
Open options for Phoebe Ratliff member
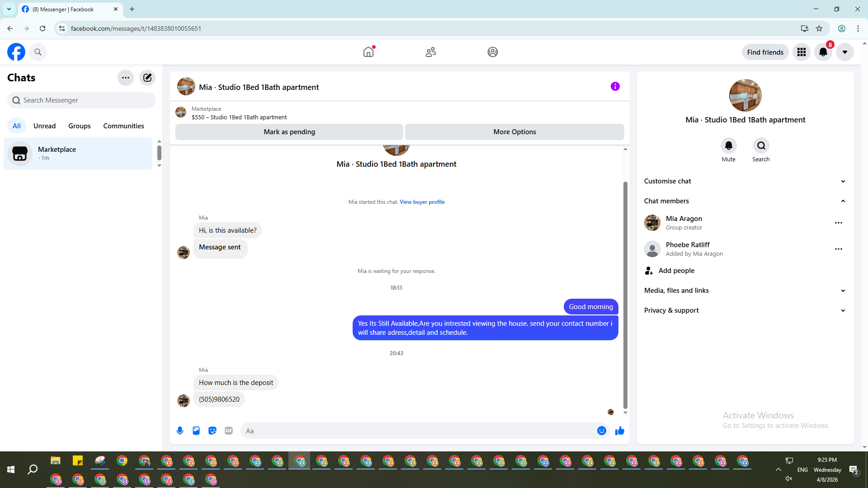tap(838, 249)
